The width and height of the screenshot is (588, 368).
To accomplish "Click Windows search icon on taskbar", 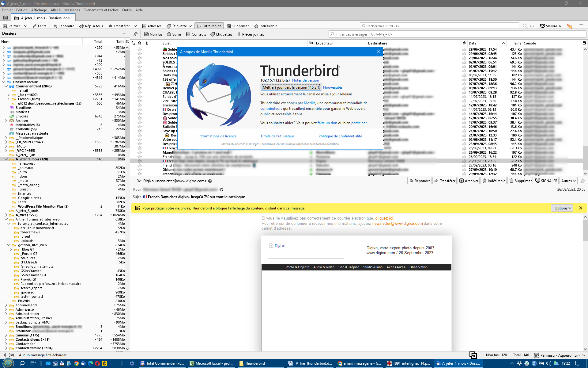I will pos(22,363).
